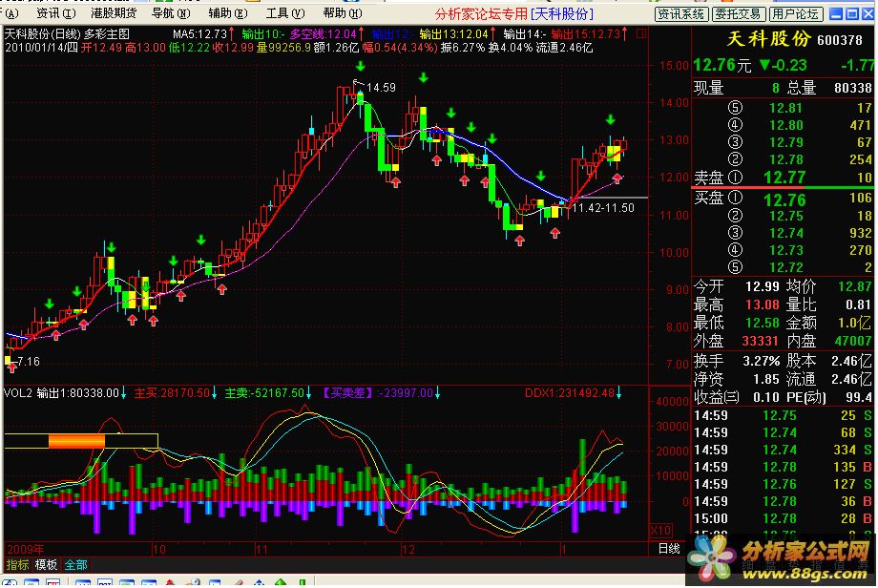Open the 资讯(I) menu
The width and height of the screenshot is (878, 588).
pyautogui.click(x=56, y=12)
